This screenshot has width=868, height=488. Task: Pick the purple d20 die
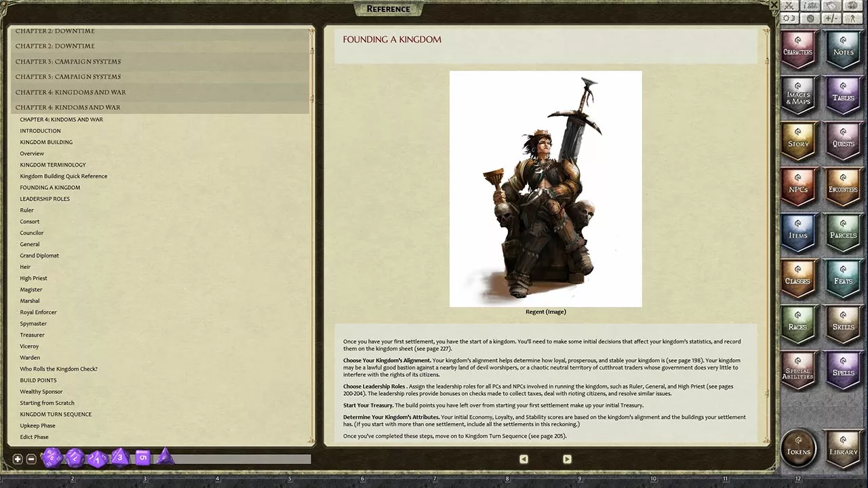[x=52, y=458]
